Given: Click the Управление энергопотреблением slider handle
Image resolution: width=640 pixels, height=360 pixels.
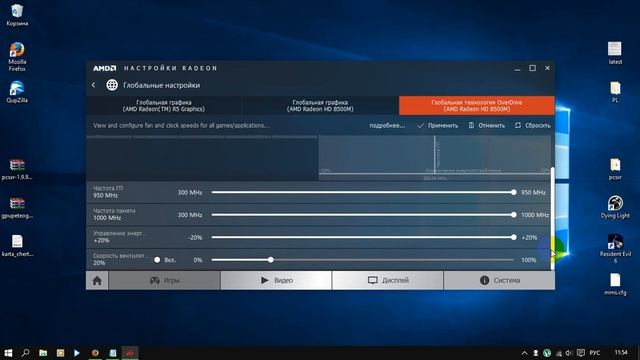Looking at the screenshot, I should [513, 237].
